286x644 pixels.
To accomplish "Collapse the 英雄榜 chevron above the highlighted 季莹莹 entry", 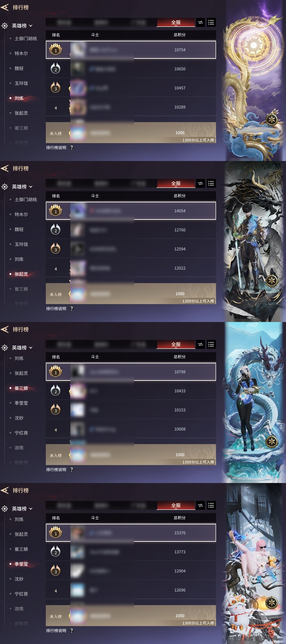I will [x=31, y=509].
